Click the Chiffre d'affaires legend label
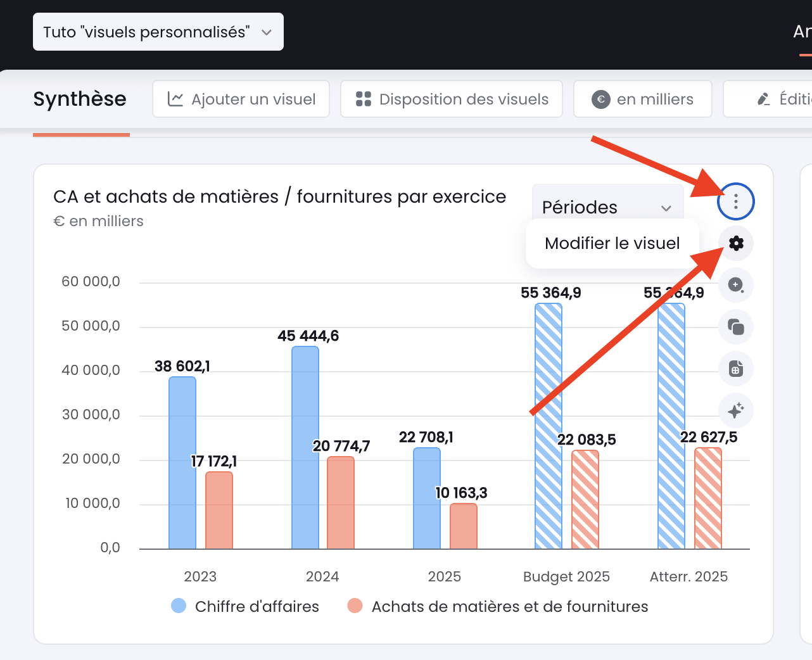 (257, 607)
